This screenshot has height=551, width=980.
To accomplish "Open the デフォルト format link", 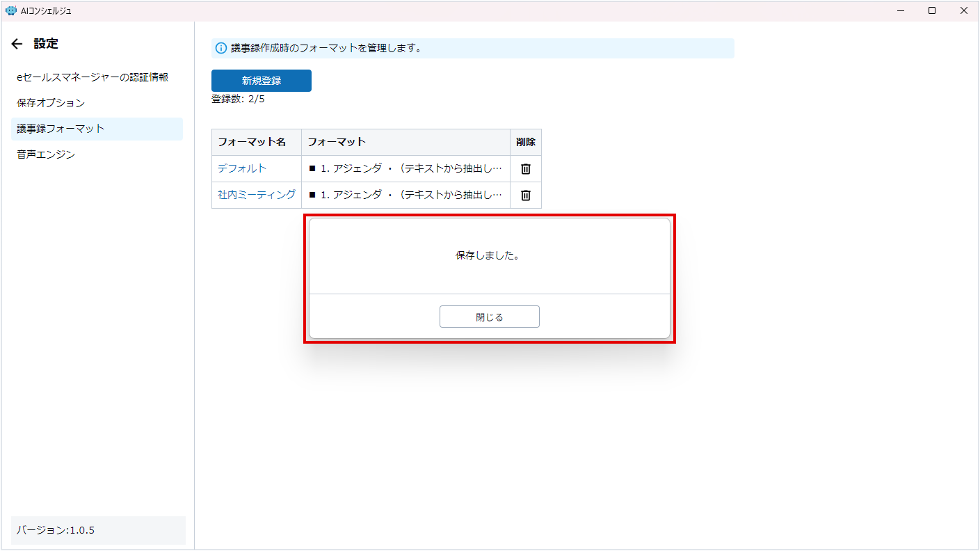I will 242,169.
